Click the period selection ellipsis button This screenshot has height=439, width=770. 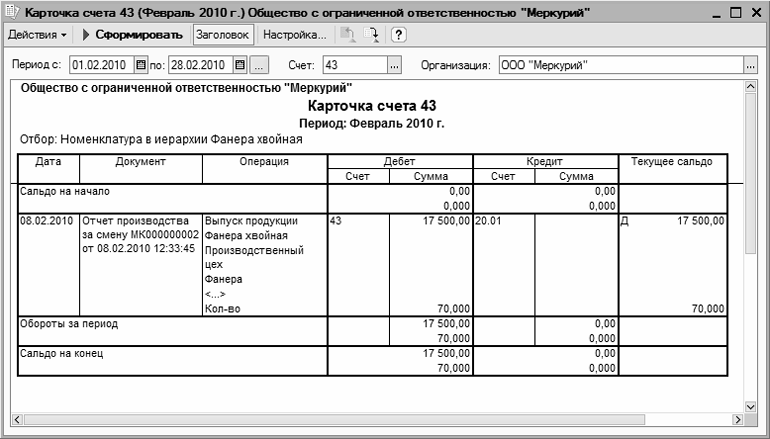point(259,65)
